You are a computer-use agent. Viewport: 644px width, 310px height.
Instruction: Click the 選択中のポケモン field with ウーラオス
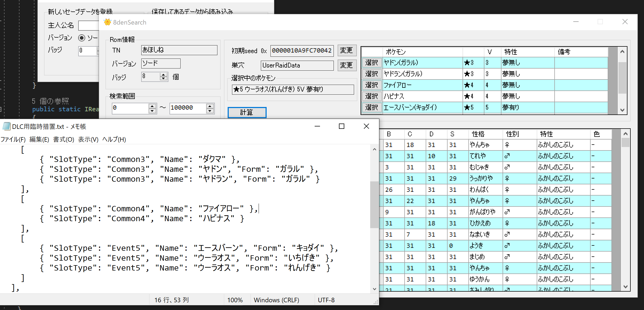(293, 89)
